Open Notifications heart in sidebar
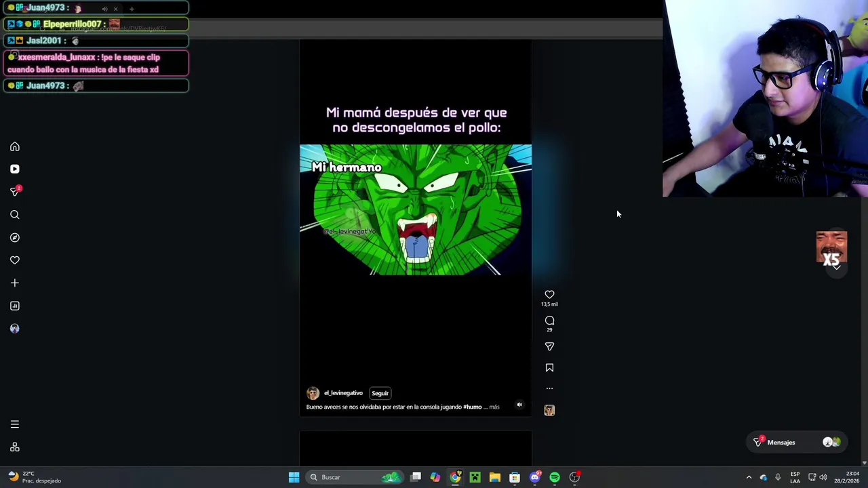 pos(15,260)
